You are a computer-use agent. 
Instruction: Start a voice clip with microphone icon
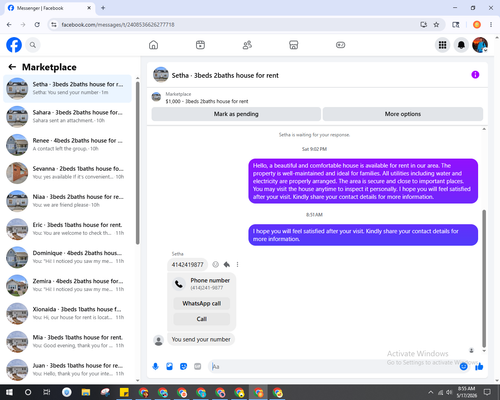point(155,367)
